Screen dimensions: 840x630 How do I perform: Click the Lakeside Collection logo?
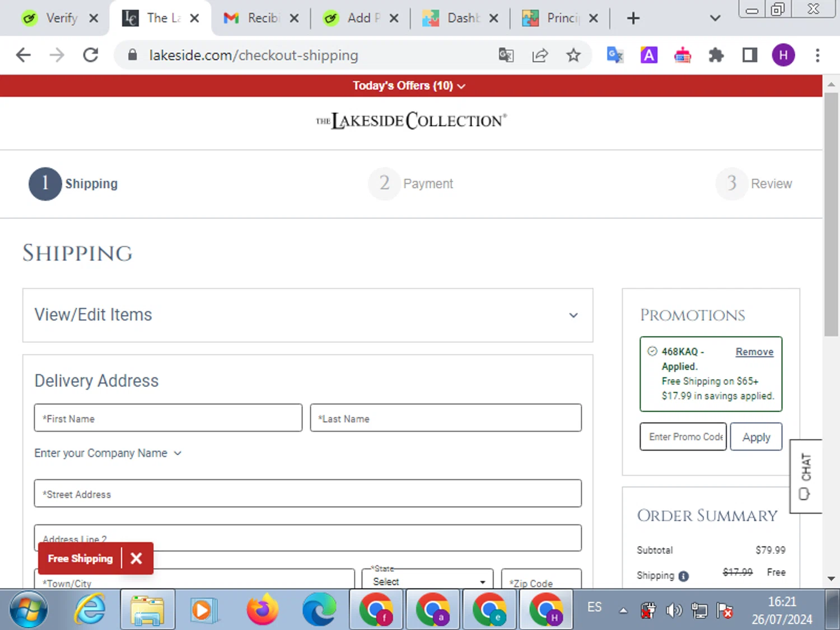coord(412,120)
